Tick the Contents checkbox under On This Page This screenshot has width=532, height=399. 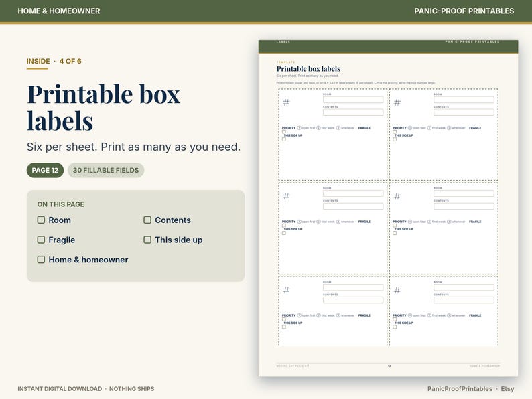[147, 220]
